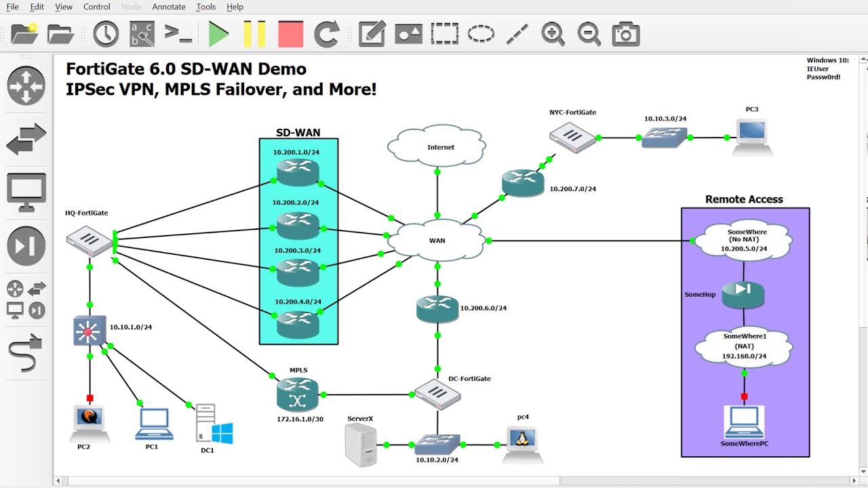Browse switches in the device sidebar
Screen dimensions: 868x488
pos(26,140)
